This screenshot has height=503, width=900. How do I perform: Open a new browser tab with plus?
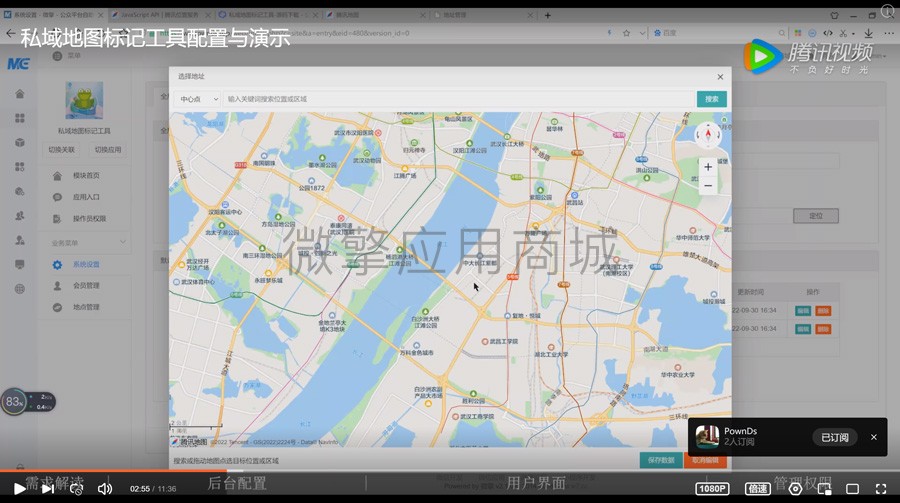[547, 15]
